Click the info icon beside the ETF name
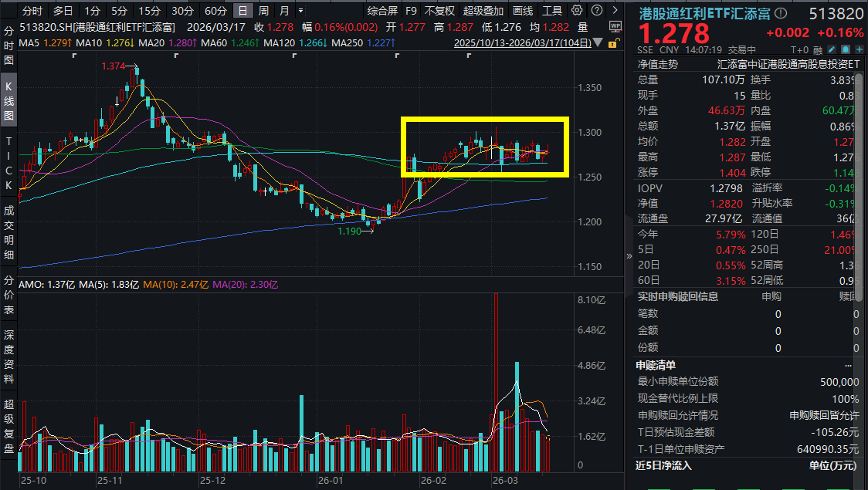 click(x=781, y=14)
